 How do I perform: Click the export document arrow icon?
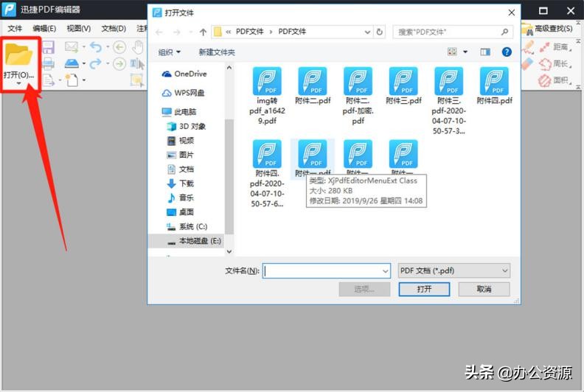[x=48, y=80]
